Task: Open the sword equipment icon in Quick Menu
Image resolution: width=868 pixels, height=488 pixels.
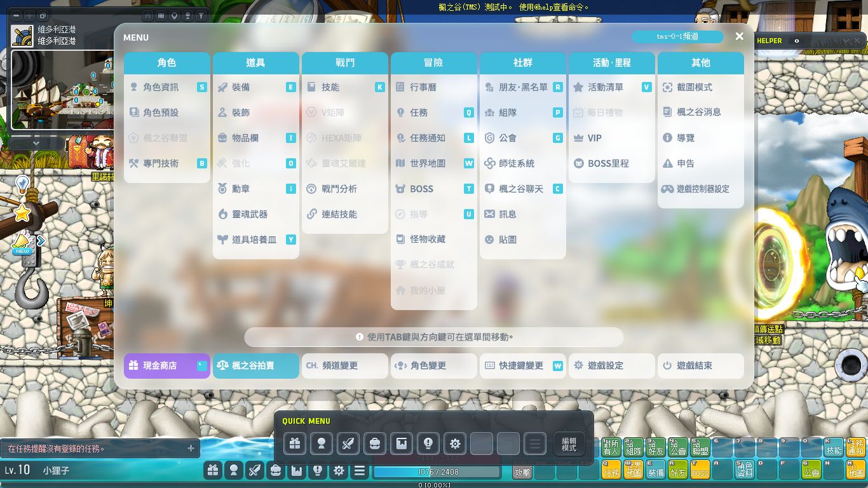Action: [x=348, y=444]
